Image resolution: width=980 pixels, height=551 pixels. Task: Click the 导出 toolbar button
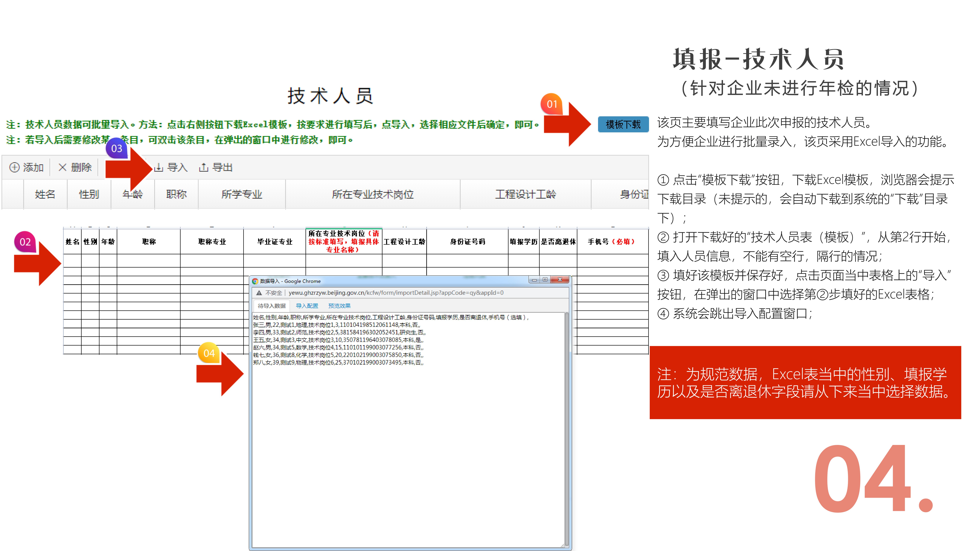216,167
